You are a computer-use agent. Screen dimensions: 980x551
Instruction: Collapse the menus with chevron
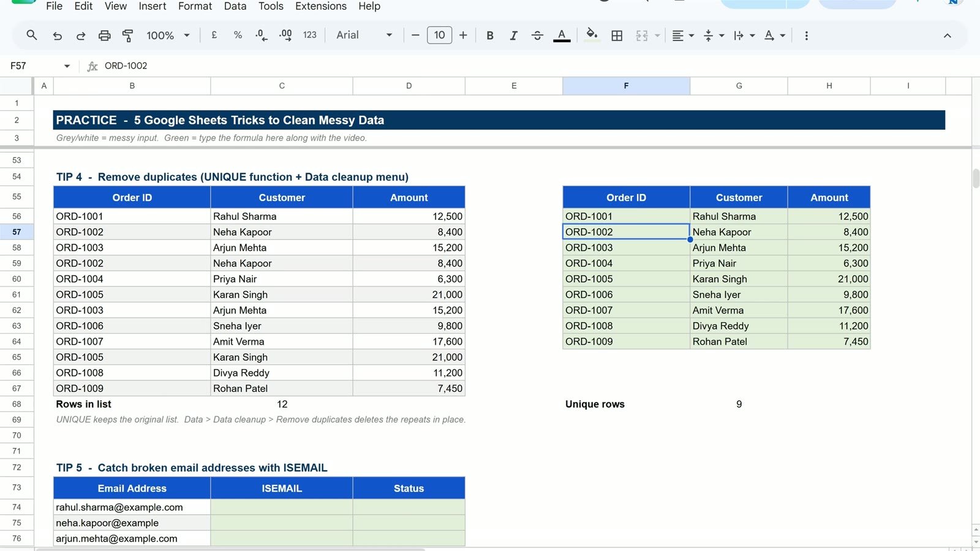tap(947, 36)
